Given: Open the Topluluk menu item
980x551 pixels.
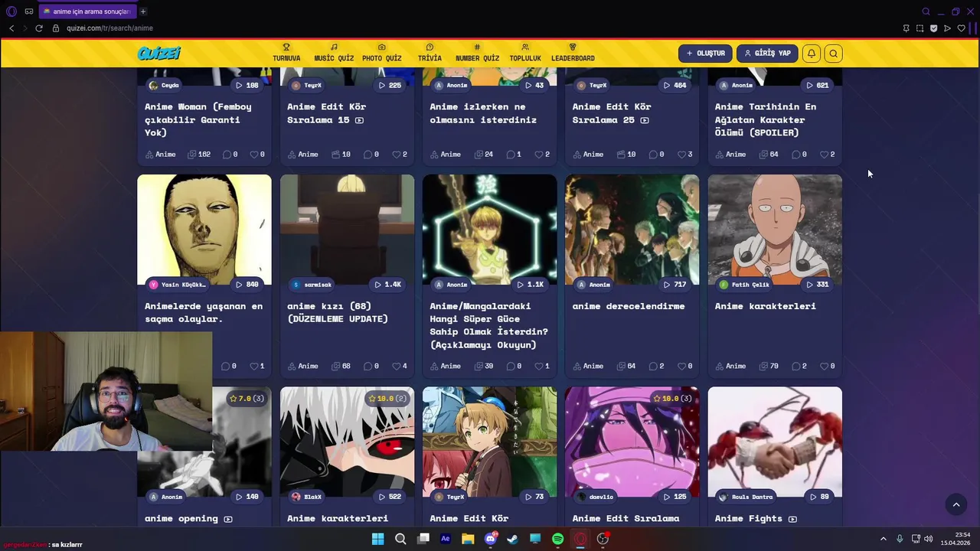Looking at the screenshot, I should [x=525, y=53].
